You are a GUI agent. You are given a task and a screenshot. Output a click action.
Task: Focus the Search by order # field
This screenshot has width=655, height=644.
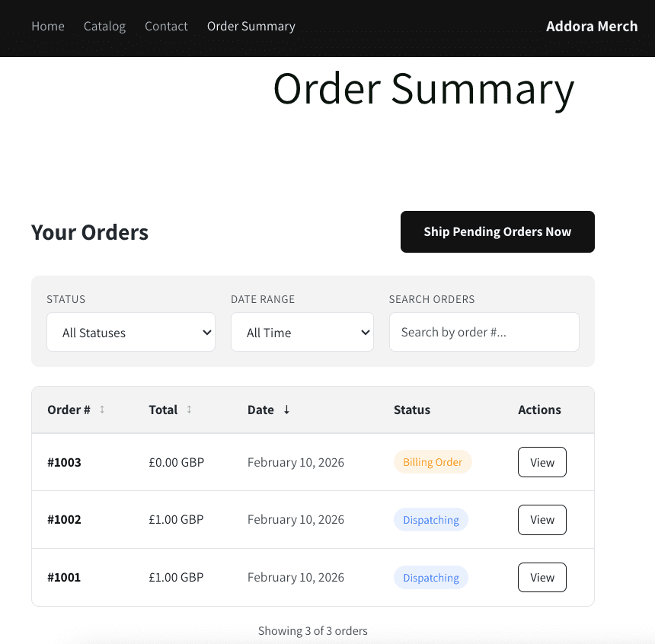[484, 332]
